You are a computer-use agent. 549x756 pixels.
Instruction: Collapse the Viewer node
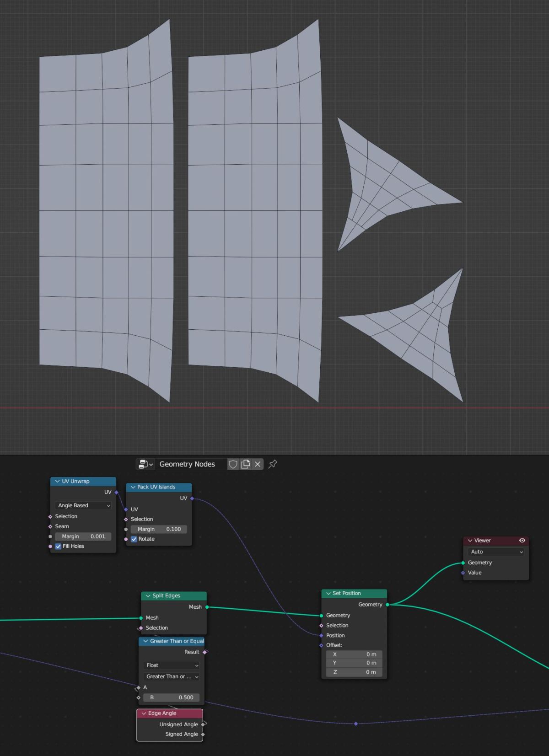click(470, 541)
